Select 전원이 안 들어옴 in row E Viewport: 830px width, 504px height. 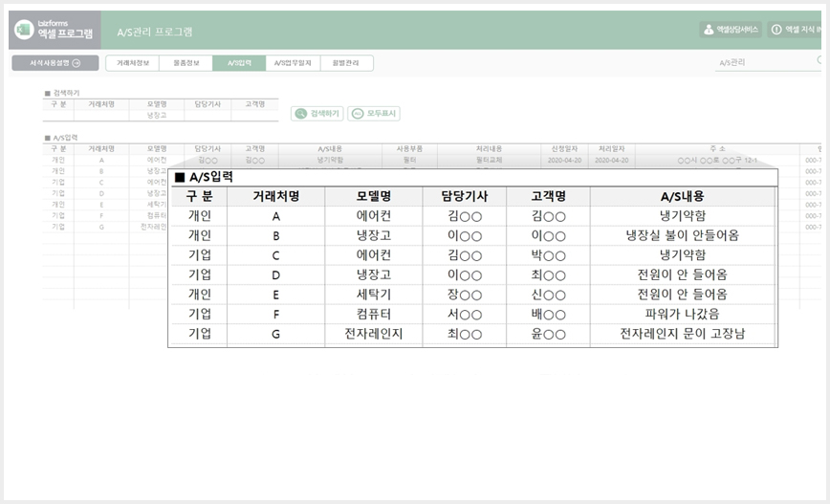(683, 295)
